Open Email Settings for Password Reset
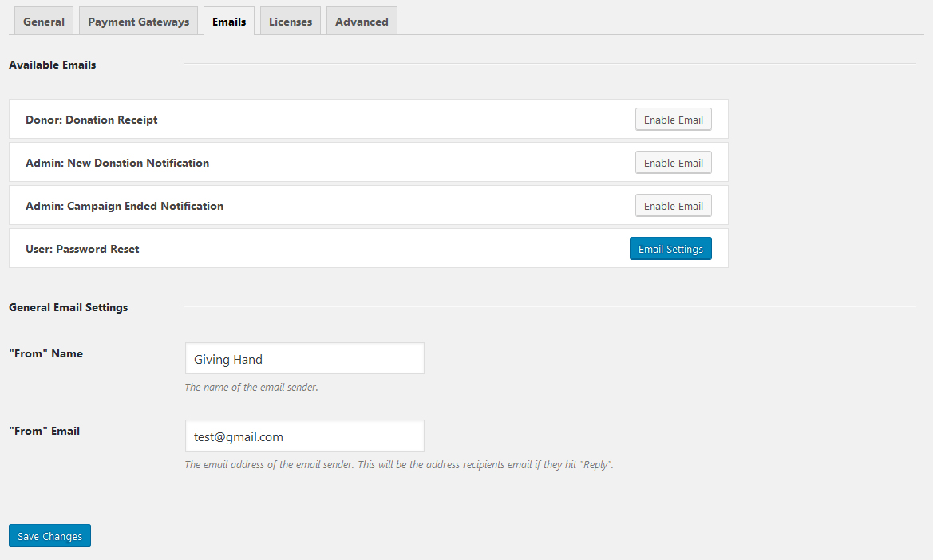This screenshot has width=933, height=560. [x=670, y=249]
